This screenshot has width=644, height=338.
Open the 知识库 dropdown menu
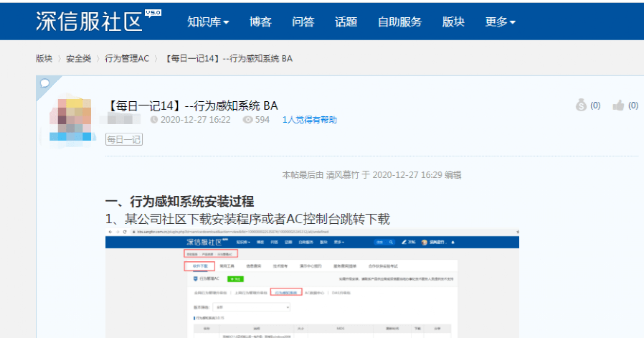click(208, 22)
